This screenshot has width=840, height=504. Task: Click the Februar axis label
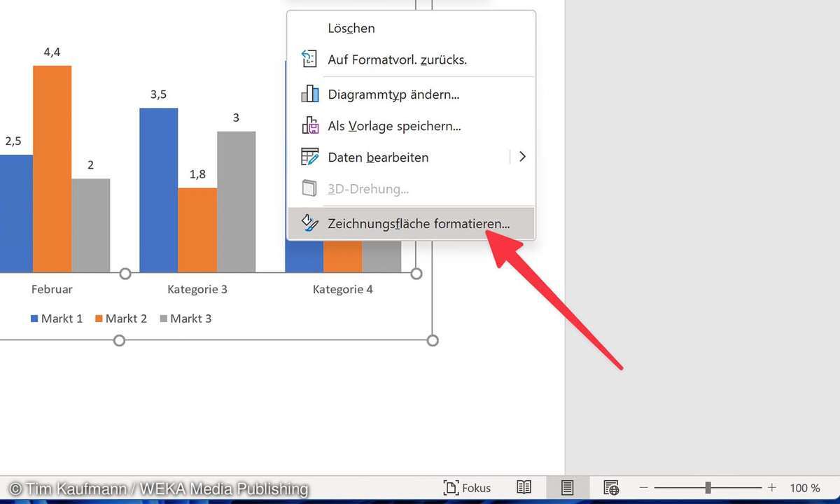[x=52, y=289]
